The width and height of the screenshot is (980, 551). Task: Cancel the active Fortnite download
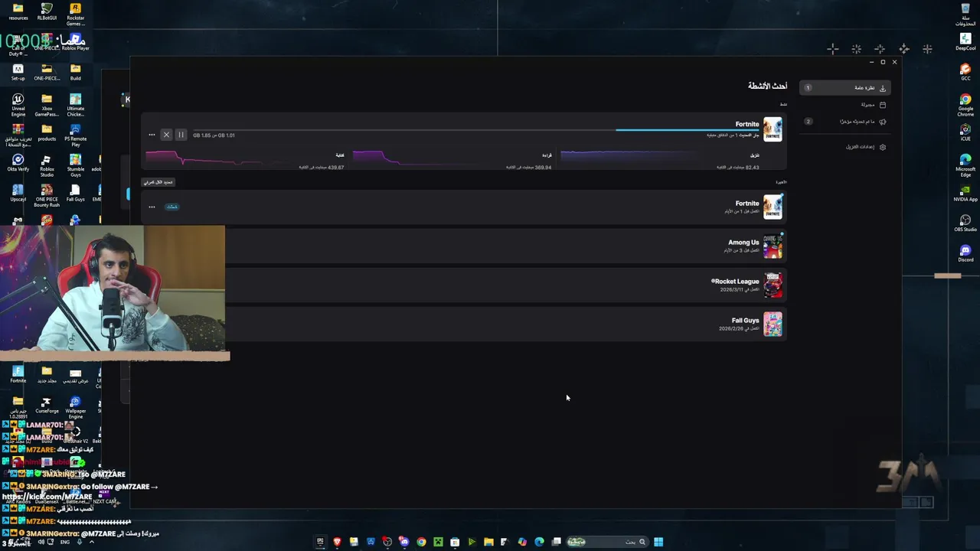point(166,135)
